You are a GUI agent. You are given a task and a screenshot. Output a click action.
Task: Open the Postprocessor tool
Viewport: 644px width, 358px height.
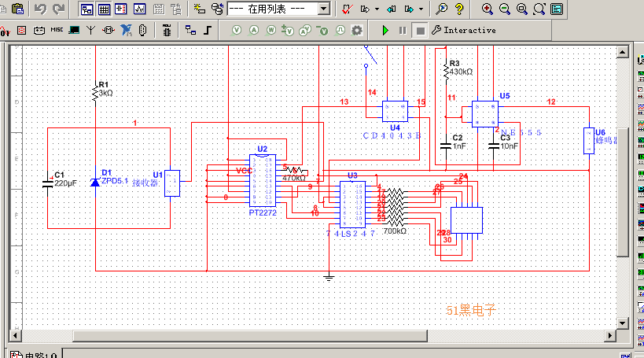pos(159,9)
